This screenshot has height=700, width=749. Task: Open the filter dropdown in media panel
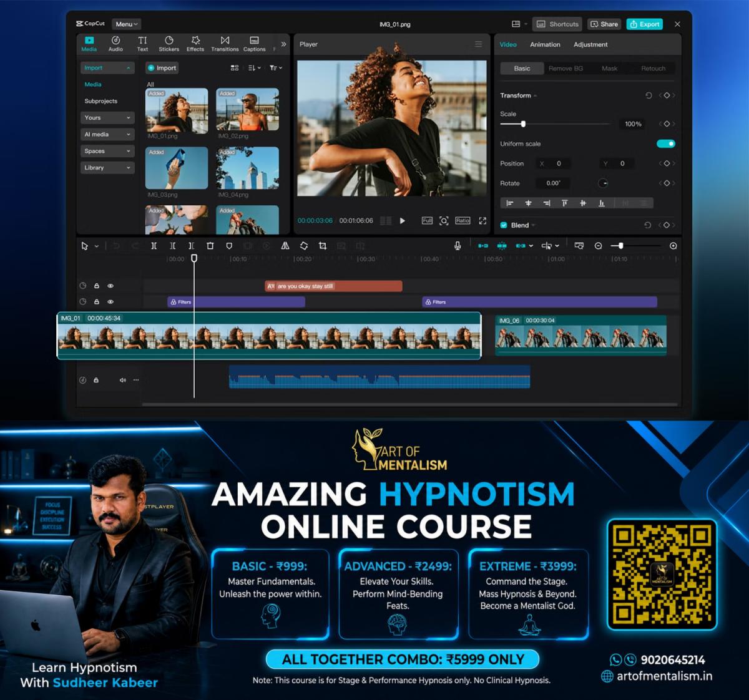coord(276,68)
